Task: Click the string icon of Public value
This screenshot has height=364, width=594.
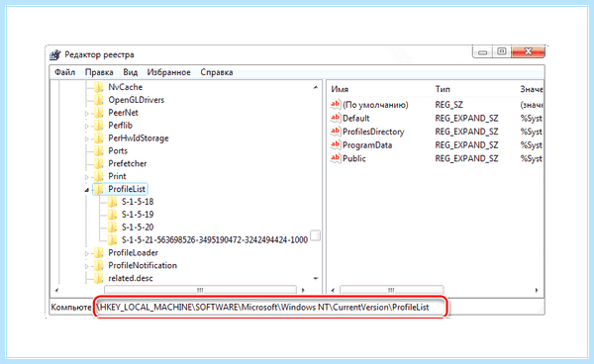Action: pos(336,158)
